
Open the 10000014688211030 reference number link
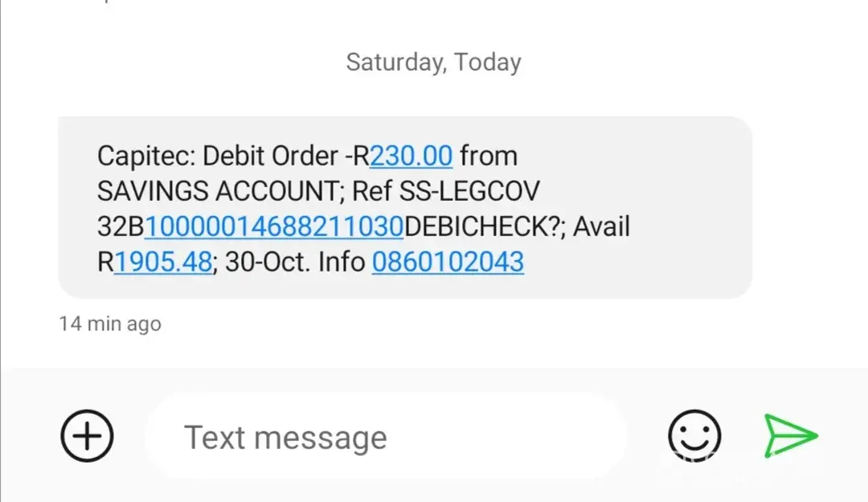click(274, 227)
